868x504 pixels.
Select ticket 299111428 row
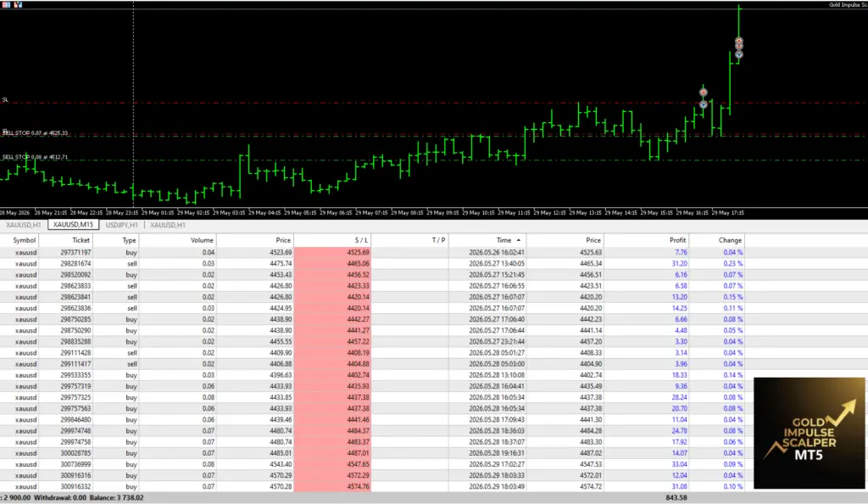coord(372,353)
